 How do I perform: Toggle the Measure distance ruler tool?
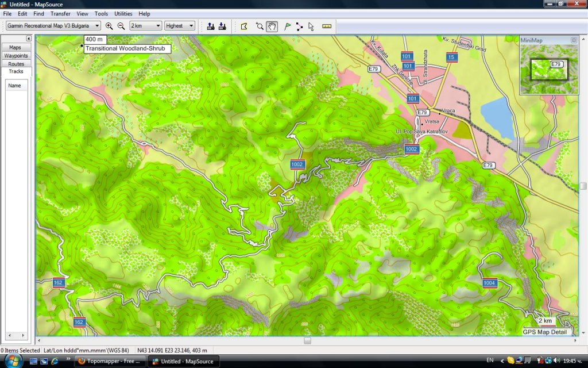(327, 26)
